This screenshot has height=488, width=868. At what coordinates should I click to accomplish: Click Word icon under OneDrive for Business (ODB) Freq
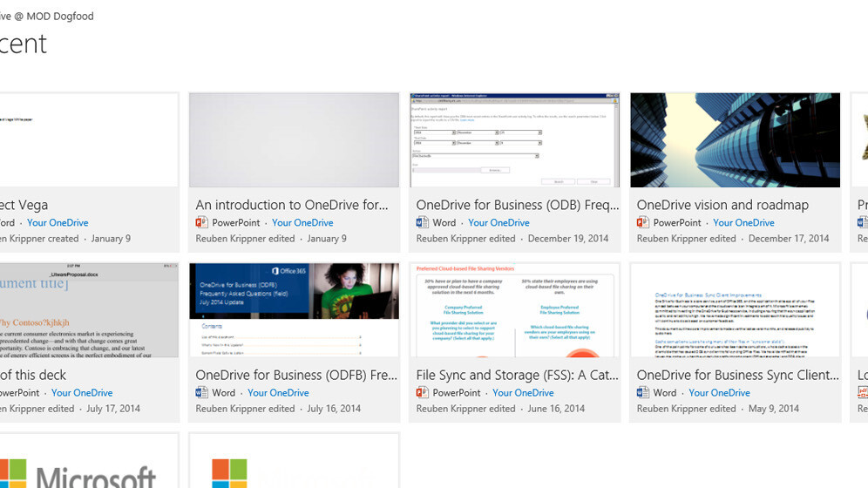coord(422,223)
